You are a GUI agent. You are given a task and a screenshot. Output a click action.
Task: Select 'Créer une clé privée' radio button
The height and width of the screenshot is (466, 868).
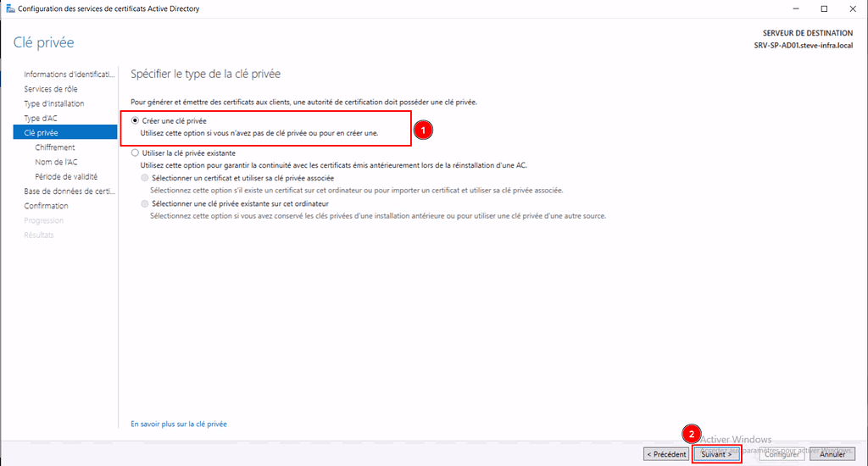point(136,121)
